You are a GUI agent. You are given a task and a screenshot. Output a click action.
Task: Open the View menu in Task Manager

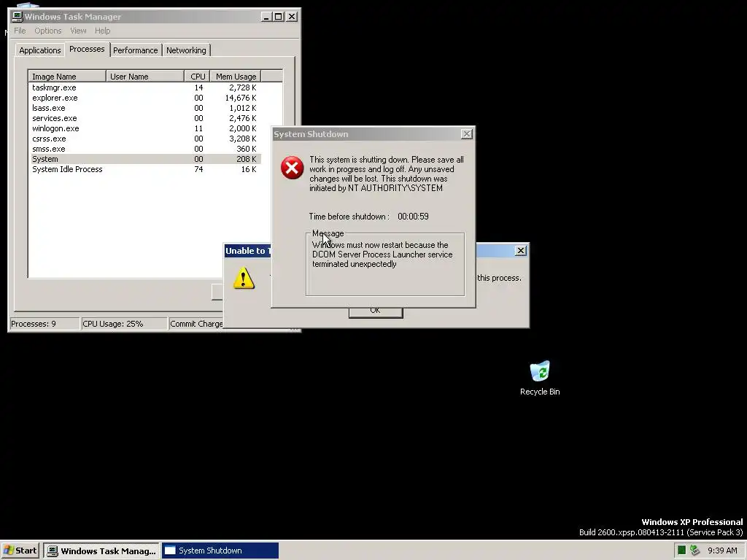78,31
